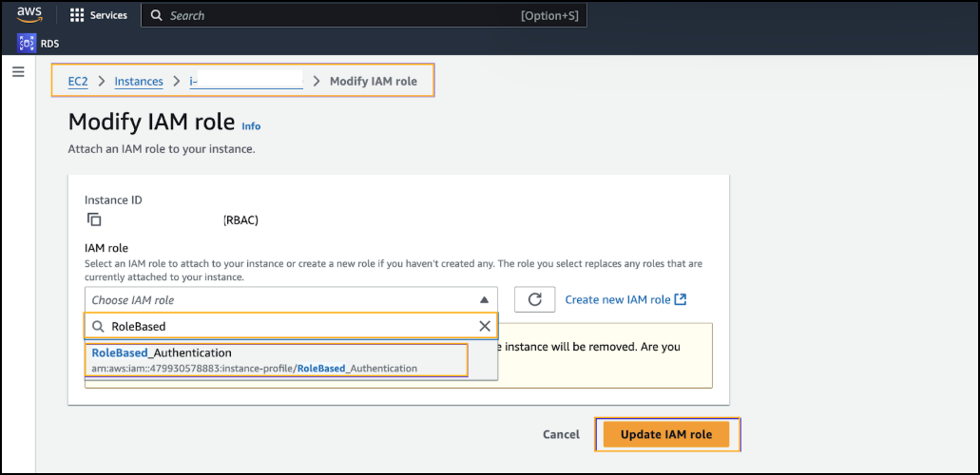Click the RDS shortcut label

[x=50, y=43]
